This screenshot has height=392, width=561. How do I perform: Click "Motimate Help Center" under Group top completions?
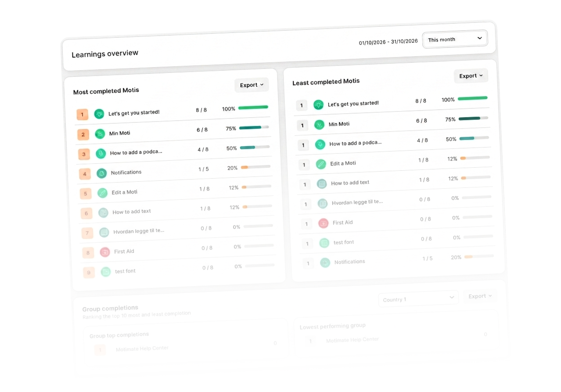point(142,349)
